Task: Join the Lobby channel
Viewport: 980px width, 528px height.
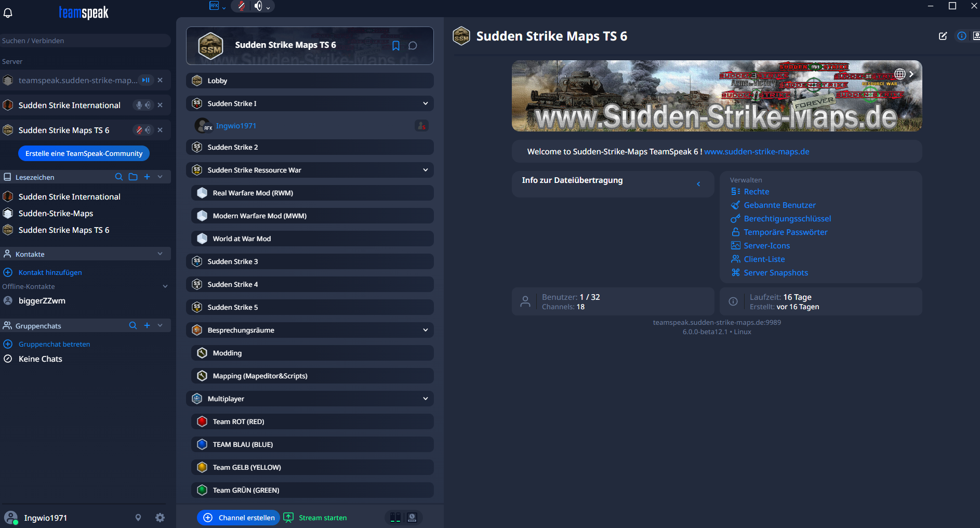Action: point(310,81)
